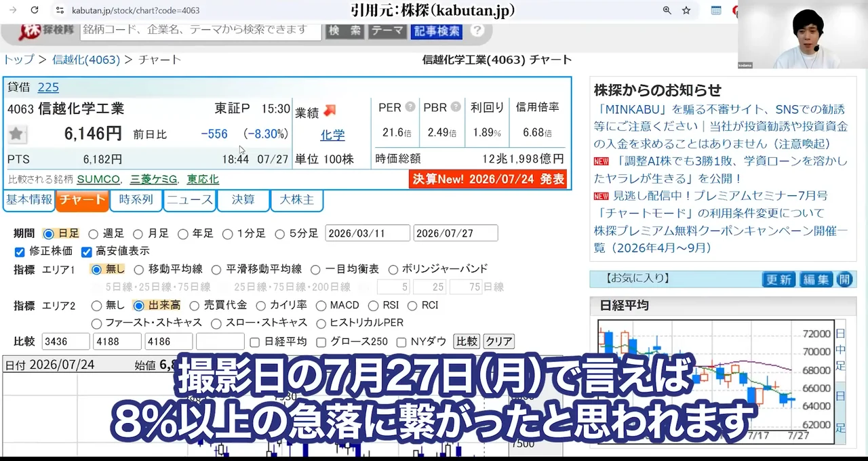
Task: Select 一目均衡表 indicator radio
Action: point(315,269)
